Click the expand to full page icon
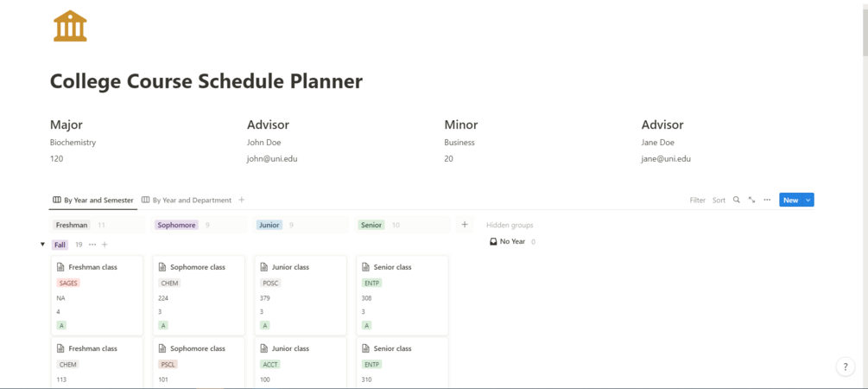Image resolution: width=868 pixels, height=389 pixels. [751, 200]
